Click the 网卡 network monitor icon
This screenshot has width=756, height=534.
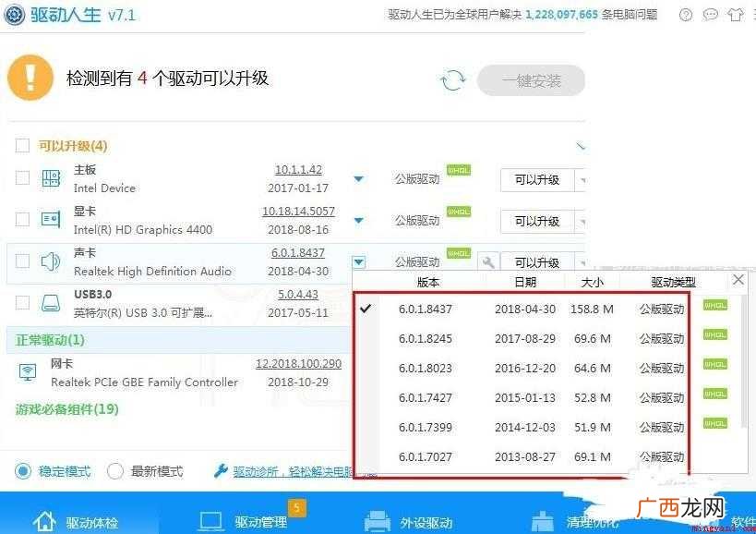click(x=28, y=372)
